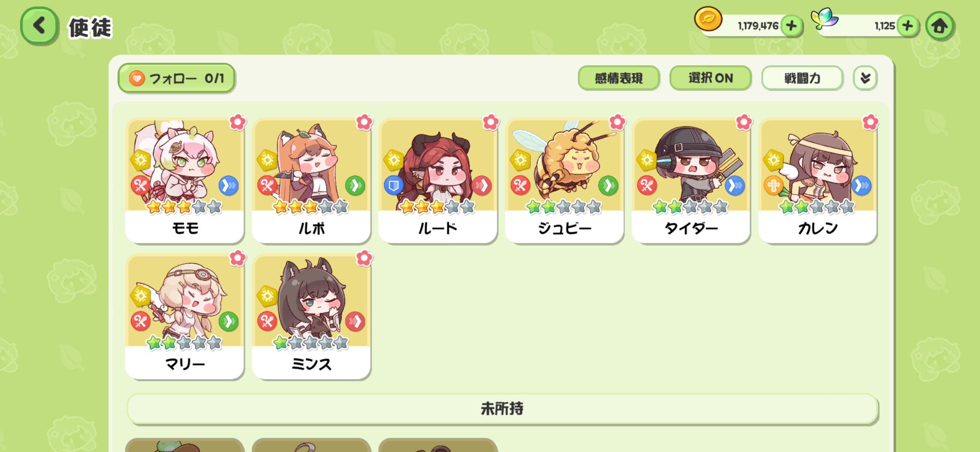Select the ルポ character card

pyautogui.click(x=311, y=180)
